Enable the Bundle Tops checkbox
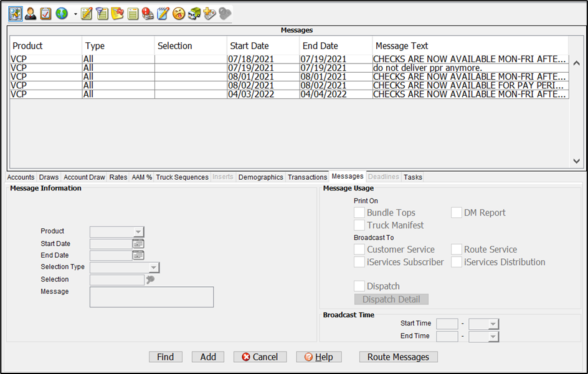The height and width of the screenshot is (374, 588). (359, 213)
